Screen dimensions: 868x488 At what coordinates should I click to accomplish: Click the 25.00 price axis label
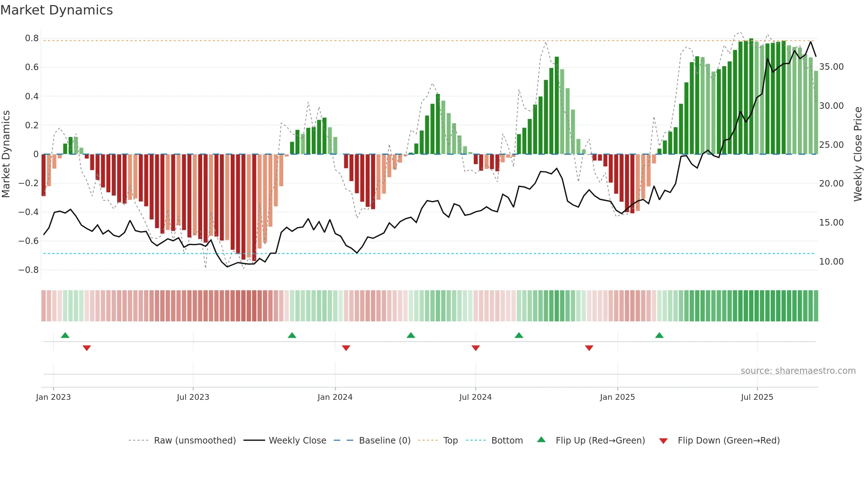pos(831,145)
